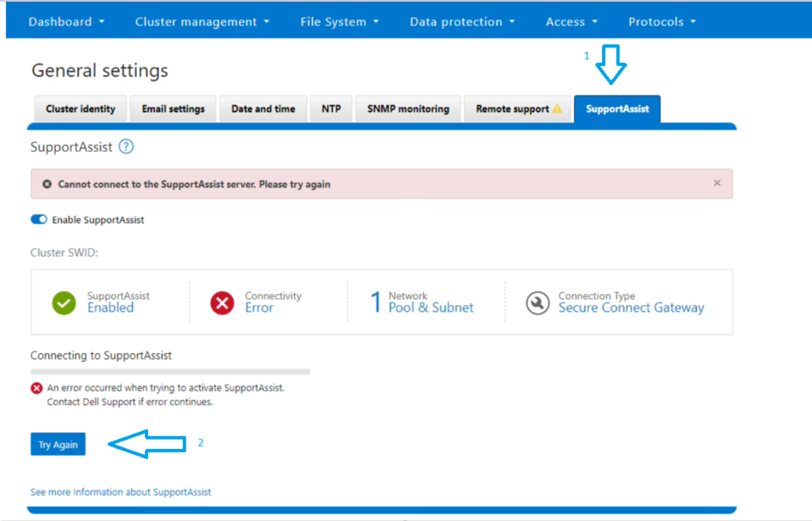Click the Try Again button

[58, 443]
